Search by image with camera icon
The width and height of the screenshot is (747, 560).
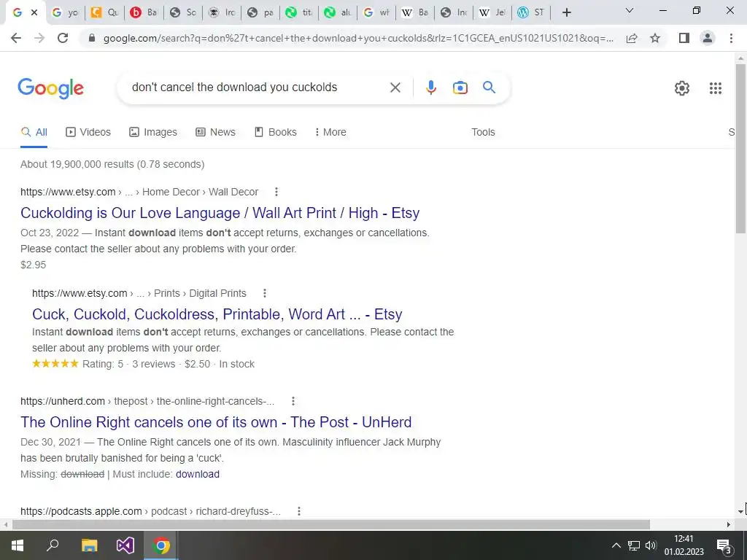[460, 87]
